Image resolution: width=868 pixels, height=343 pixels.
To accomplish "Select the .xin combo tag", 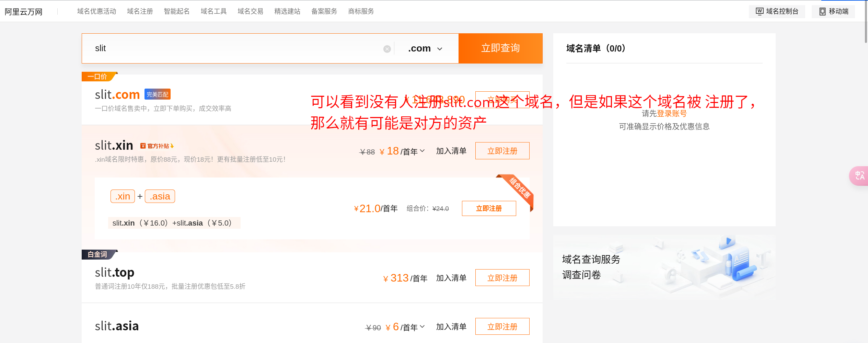I will 123,196.
